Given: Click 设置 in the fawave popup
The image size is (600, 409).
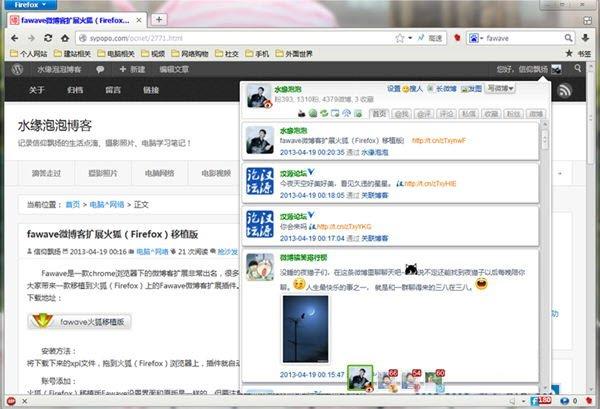Looking at the screenshot, I should pyautogui.click(x=394, y=89).
